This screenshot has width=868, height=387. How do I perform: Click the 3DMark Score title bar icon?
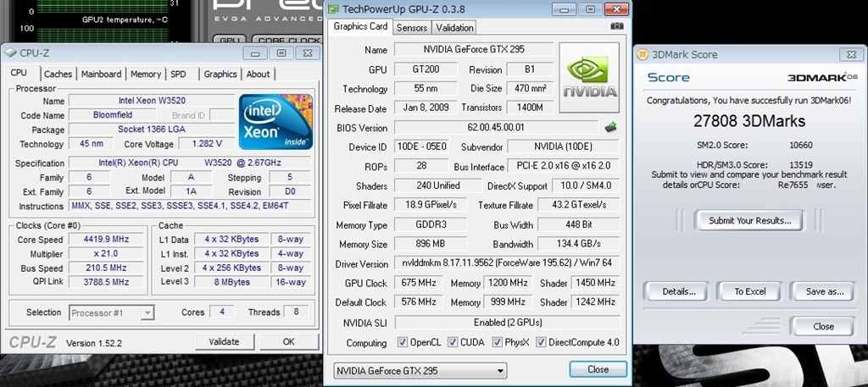[643, 54]
